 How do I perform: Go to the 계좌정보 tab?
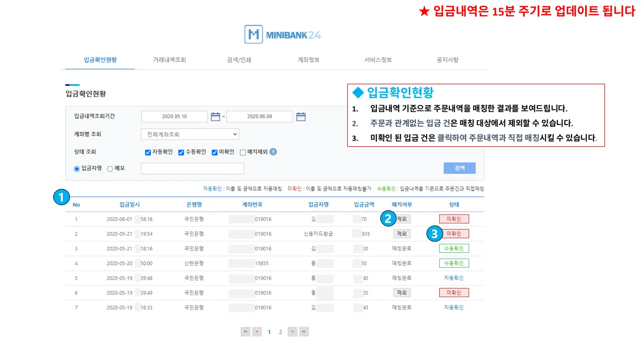click(308, 60)
